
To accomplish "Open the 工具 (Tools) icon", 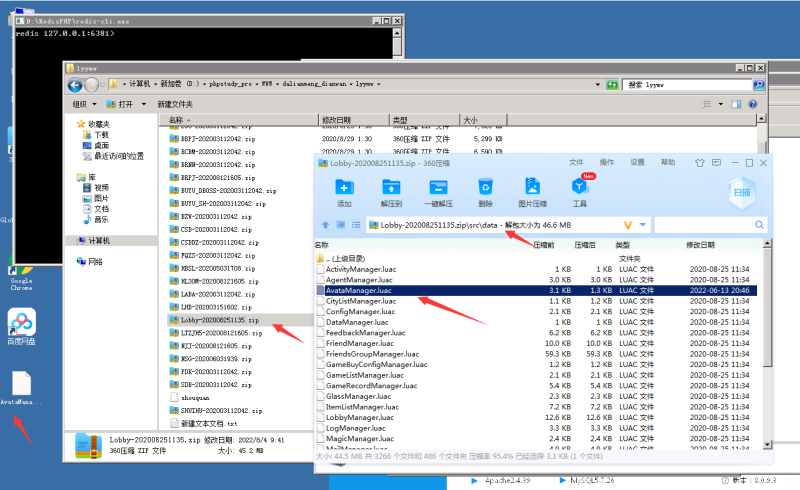I will (580, 189).
